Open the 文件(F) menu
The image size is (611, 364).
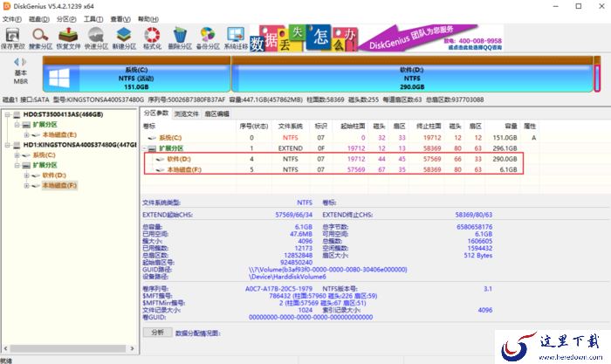pos(12,19)
